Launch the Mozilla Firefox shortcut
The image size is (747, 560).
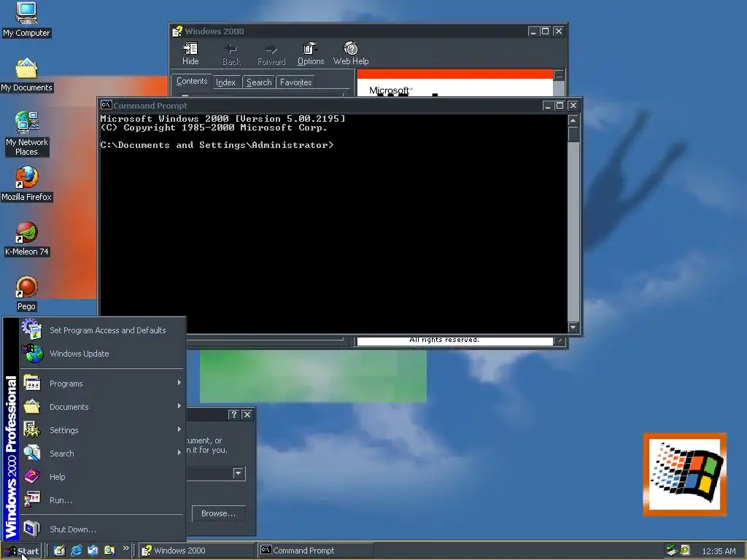pos(26,184)
